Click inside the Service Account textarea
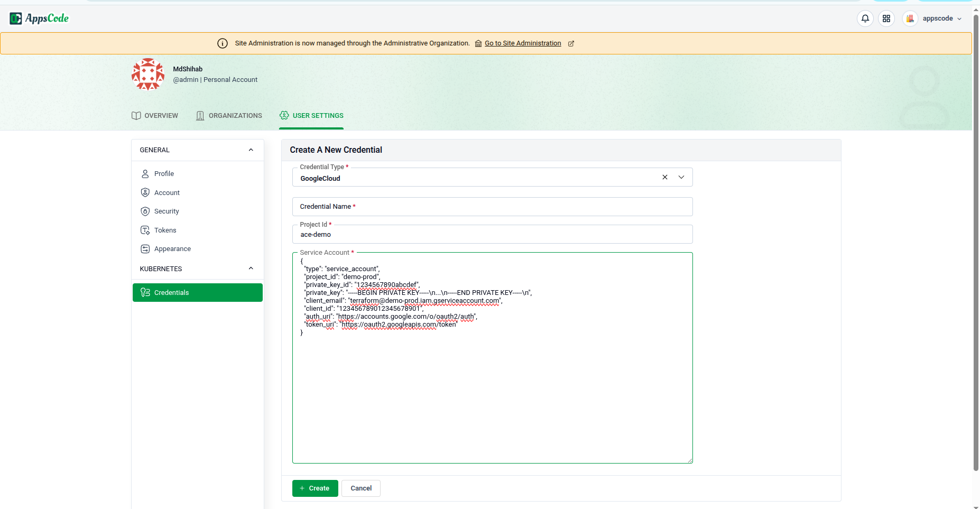This screenshot has width=980, height=509. (x=493, y=358)
